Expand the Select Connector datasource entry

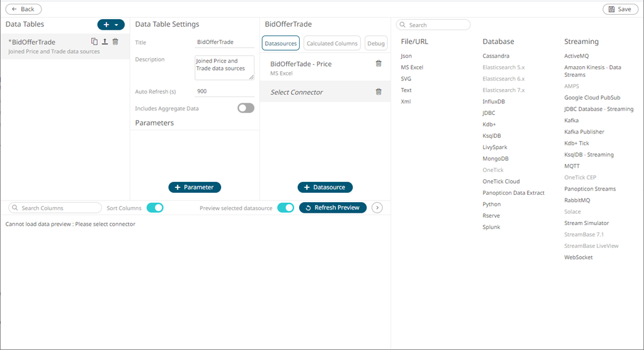pyautogui.click(x=297, y=92)
